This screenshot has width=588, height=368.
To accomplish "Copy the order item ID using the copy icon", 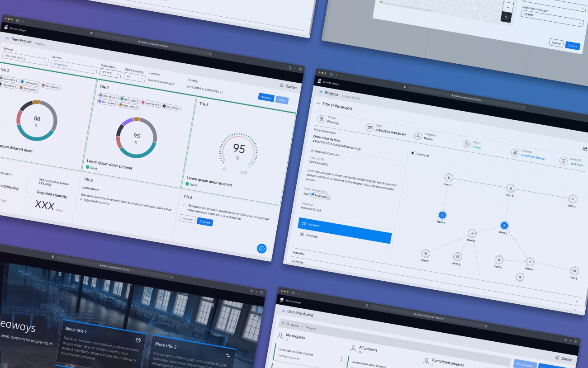I will tap(360, 149).
